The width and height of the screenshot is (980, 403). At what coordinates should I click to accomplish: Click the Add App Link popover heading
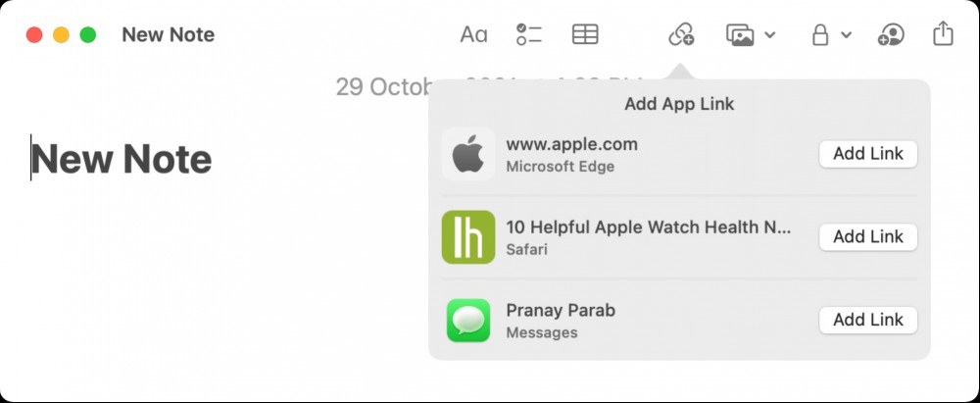679,104
